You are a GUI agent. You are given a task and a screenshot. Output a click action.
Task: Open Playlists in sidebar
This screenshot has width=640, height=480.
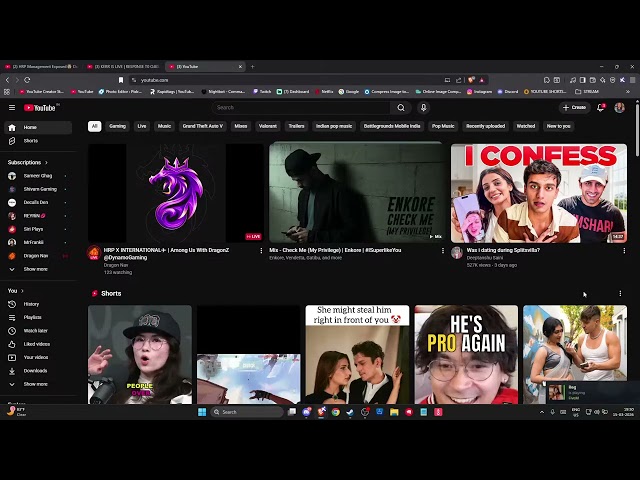(x=38, y=318)
